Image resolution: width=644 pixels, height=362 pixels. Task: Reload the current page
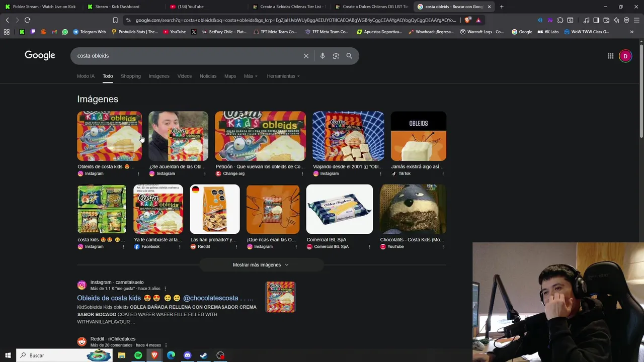click(x=27, y=20)
